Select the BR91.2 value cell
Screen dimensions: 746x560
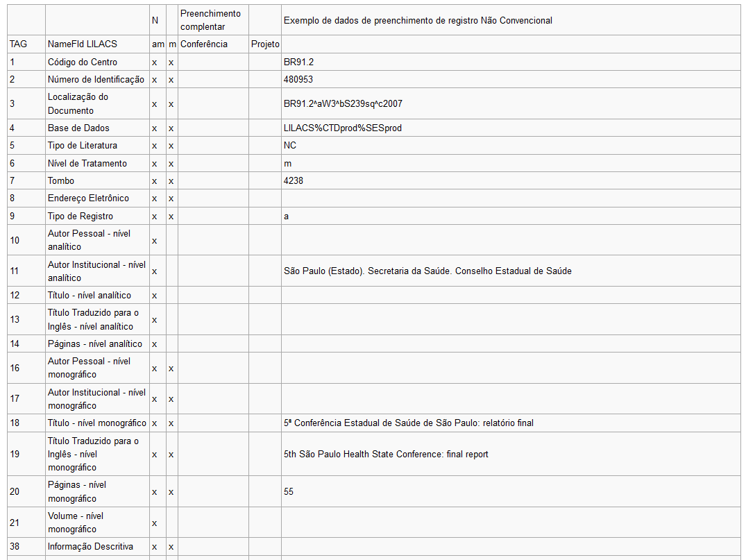point(298,62)
